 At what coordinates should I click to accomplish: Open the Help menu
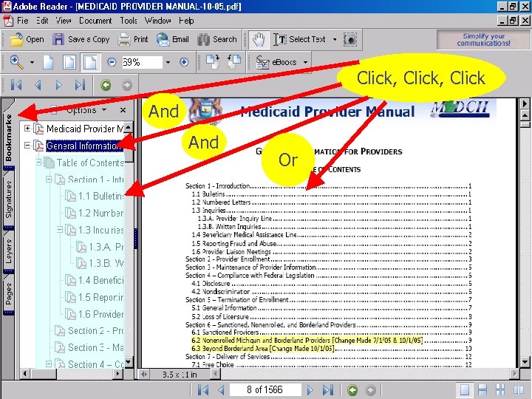click(x=186, y=21)
